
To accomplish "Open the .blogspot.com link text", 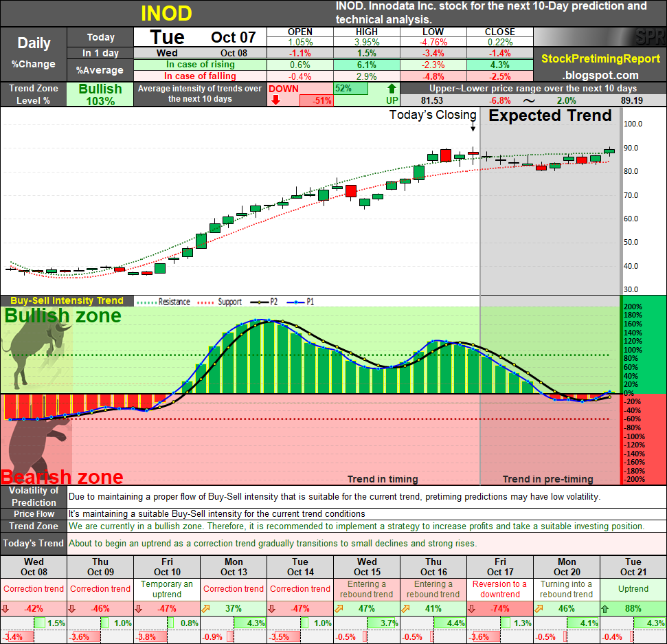I will tap(600, 76).
